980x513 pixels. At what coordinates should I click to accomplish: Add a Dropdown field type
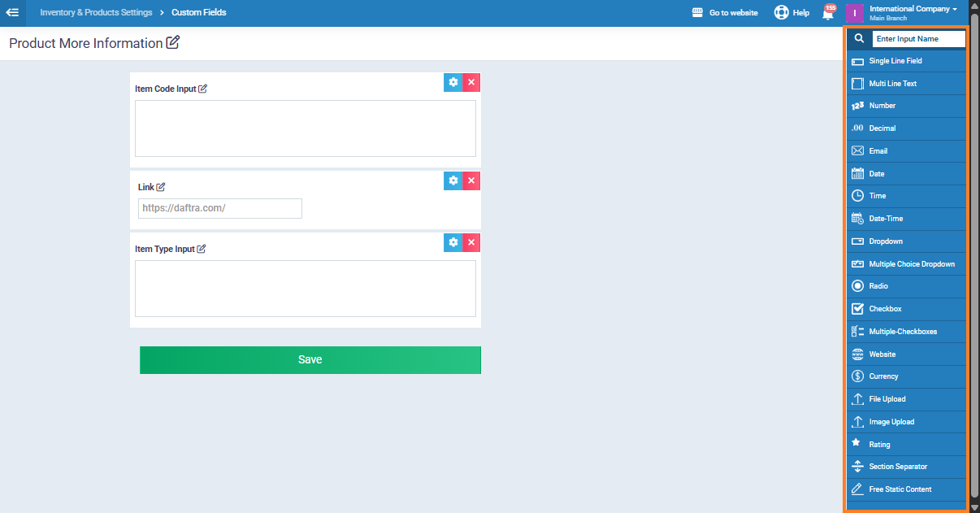pyautogui.click(x=885, y=241)
